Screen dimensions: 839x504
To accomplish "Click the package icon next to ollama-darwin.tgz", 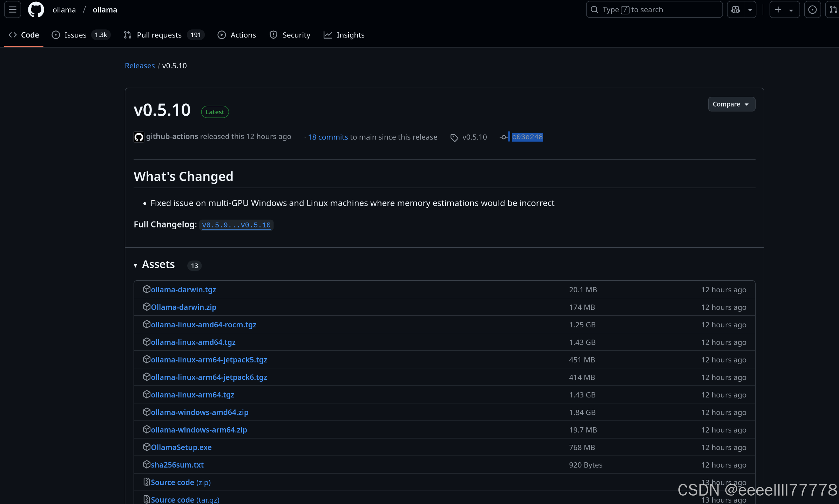I will [x=147, y=289].
